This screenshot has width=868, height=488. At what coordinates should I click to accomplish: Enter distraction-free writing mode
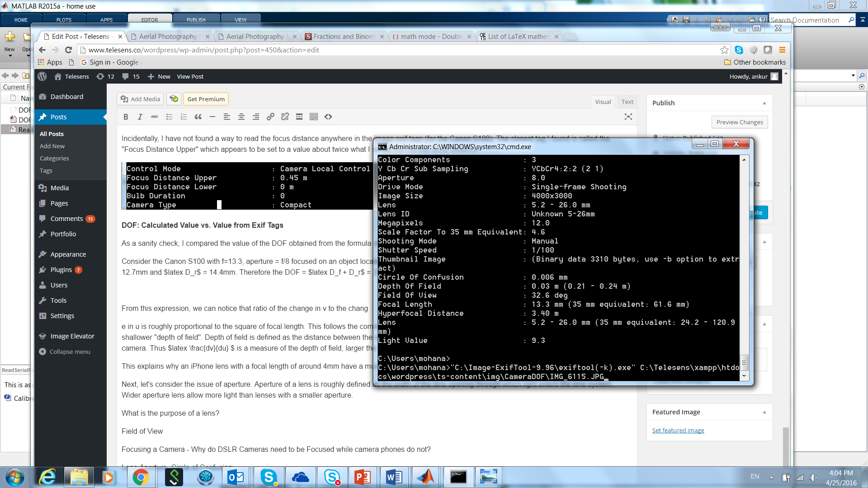(628, 117)
